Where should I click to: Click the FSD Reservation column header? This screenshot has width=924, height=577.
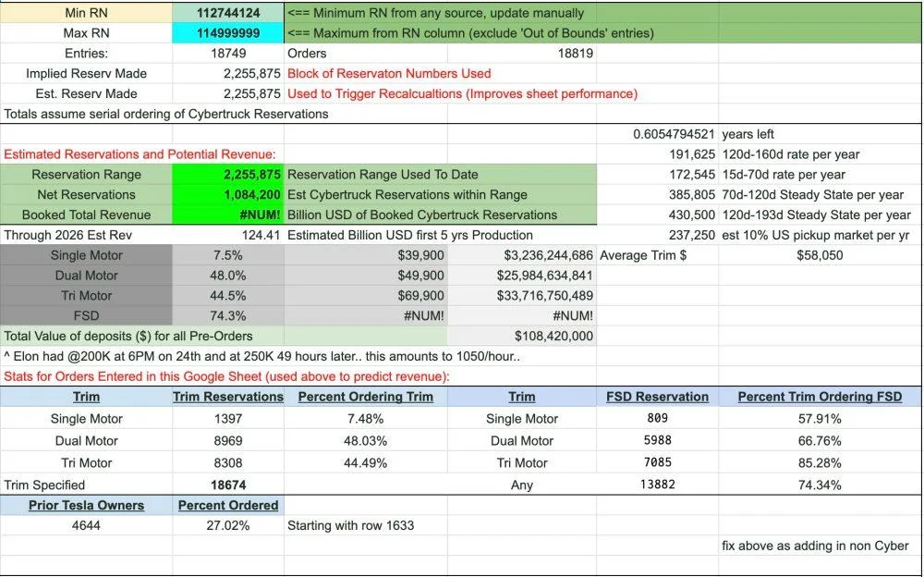tap(657, 397)
